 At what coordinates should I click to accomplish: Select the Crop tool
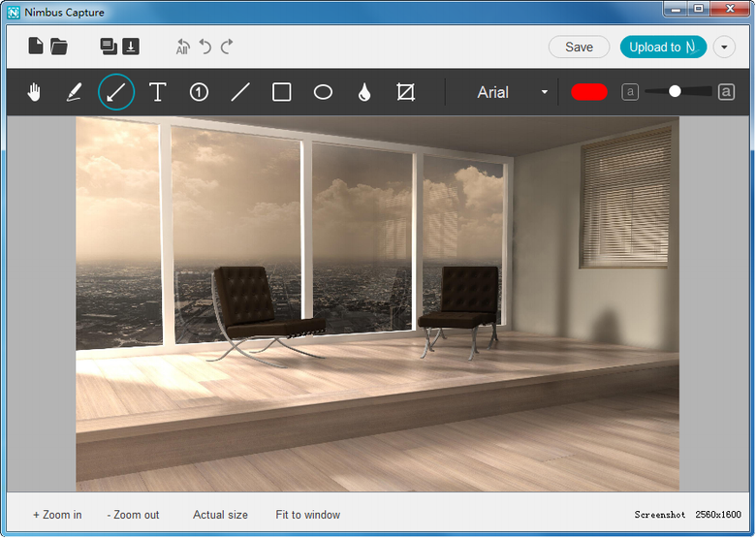(x=406, y=92)
